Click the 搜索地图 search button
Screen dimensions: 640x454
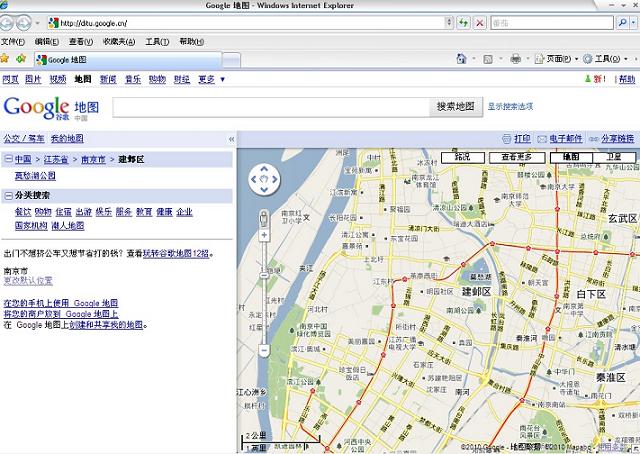455,106
